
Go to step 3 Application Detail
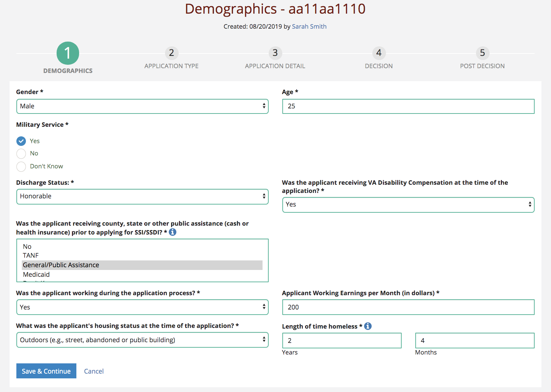pos(275,53)
